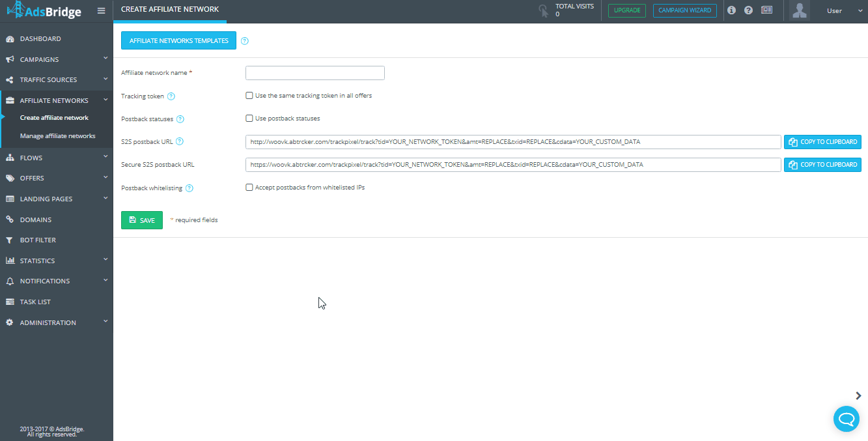Expand the Notifications menu chevron
The width and height of the screenshot is (868, 441).
pyautogui.click(x=105, y=281)
